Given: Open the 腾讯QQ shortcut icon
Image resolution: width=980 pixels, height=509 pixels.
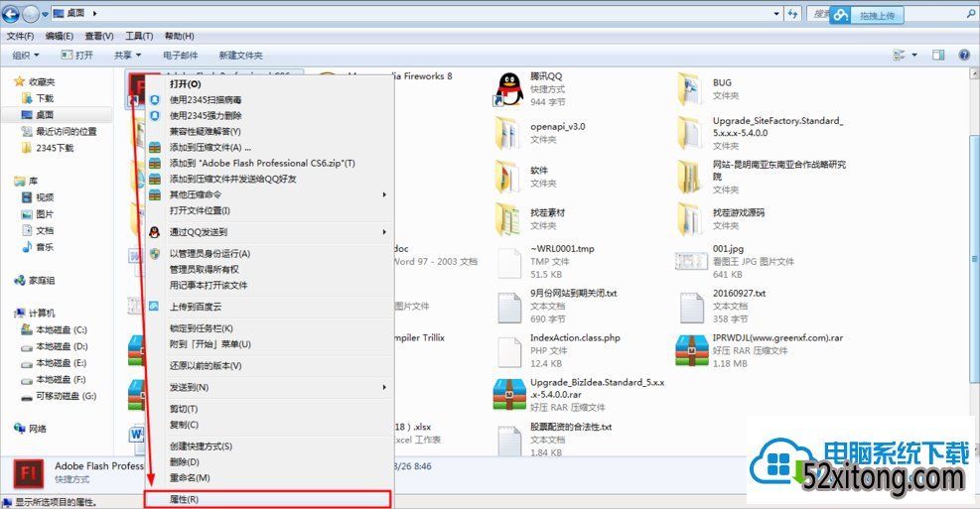Looking at the screenshot, I should [509, 89].
